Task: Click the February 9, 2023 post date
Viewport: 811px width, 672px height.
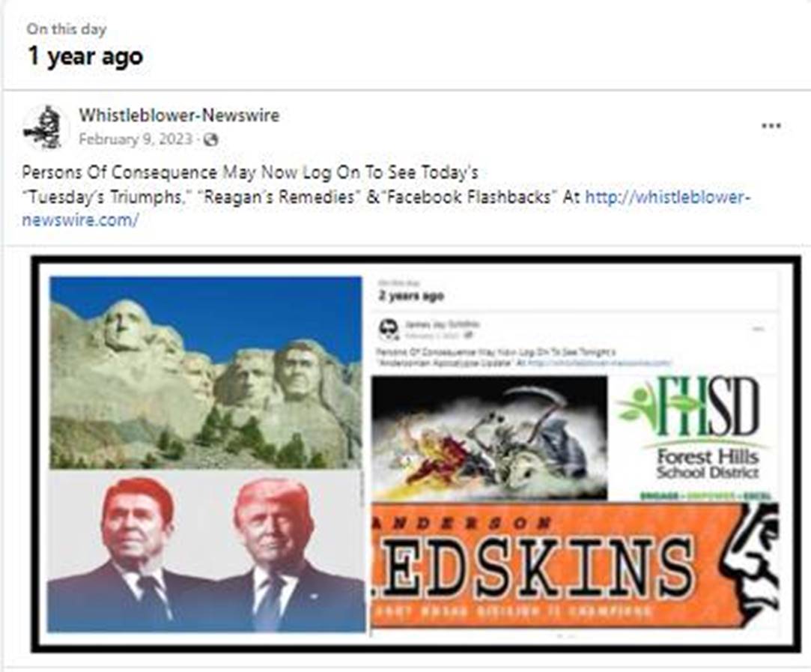Action: coord(136,139)
